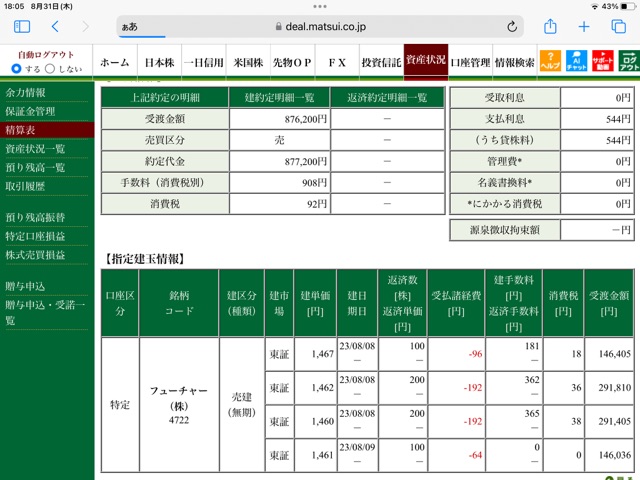Screen dimensions: 640x480
Task: Open the Safari sidebar panel icon
Action: point(22,27)
